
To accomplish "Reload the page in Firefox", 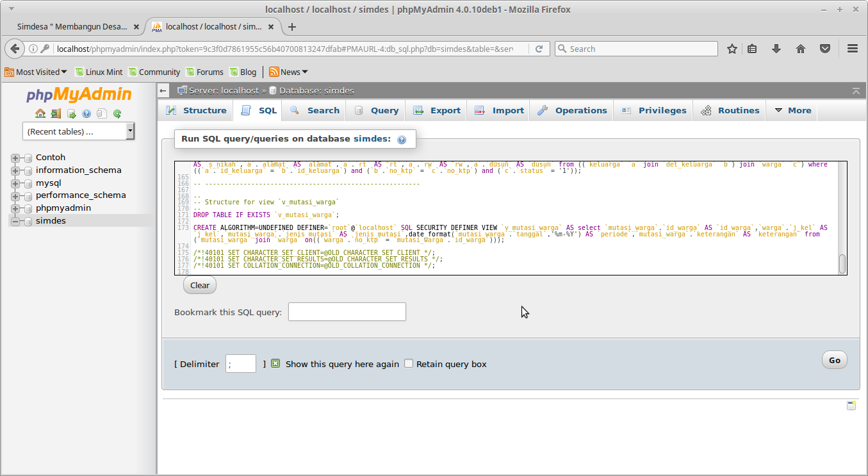I will point(539,49).
